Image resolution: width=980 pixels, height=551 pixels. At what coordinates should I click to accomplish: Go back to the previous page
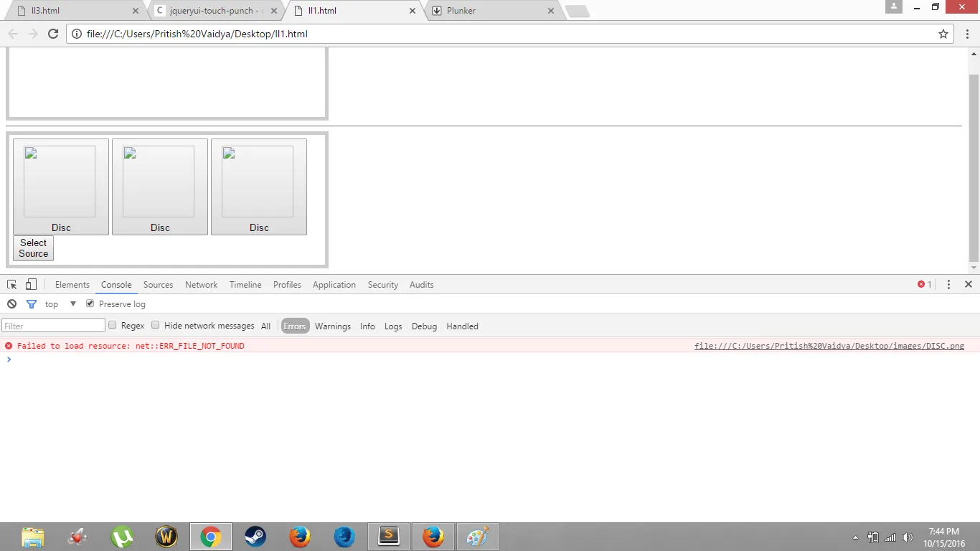[13, 34]
